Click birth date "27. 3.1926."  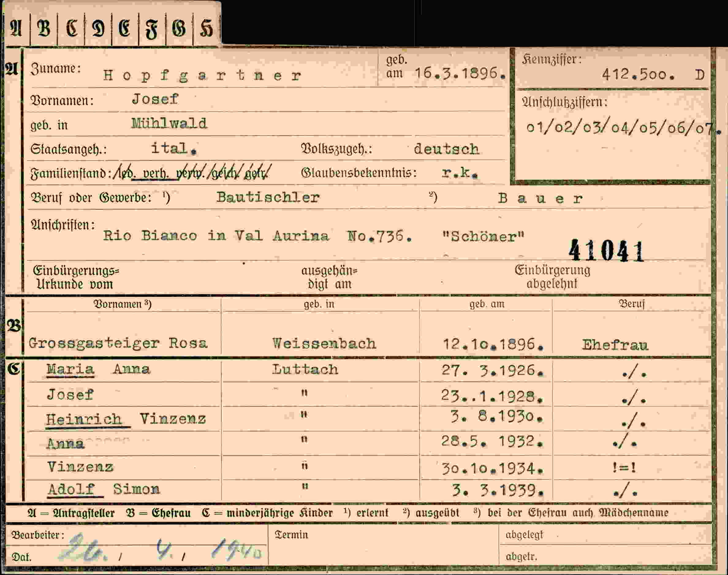pos(493,370)
